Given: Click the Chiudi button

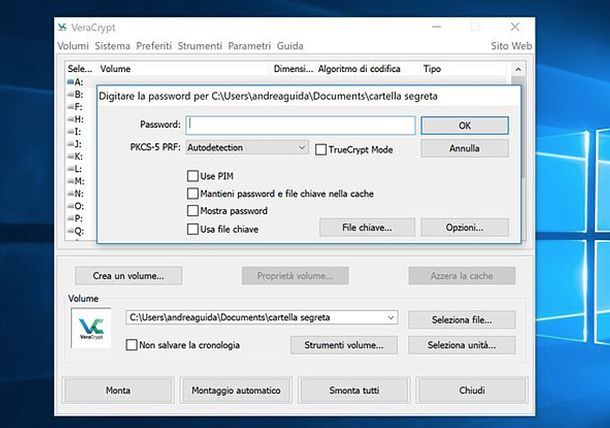Looking at the screenshot, I should (x=472, y=390).
